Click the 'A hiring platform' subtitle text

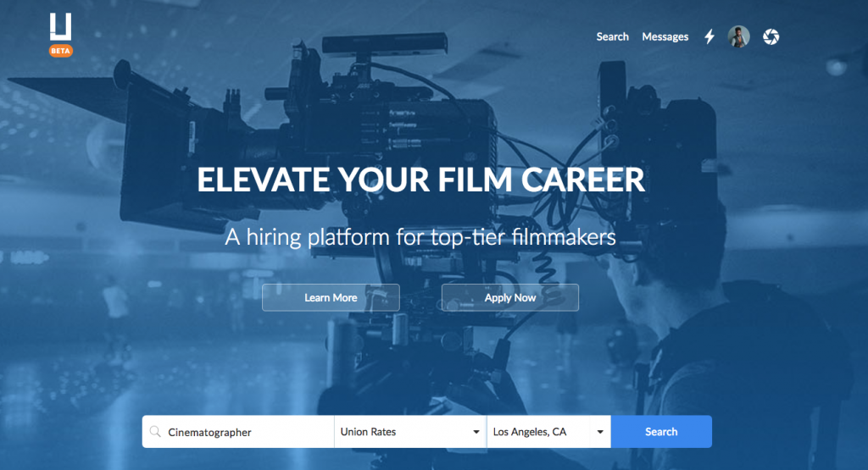pos(420,237)
